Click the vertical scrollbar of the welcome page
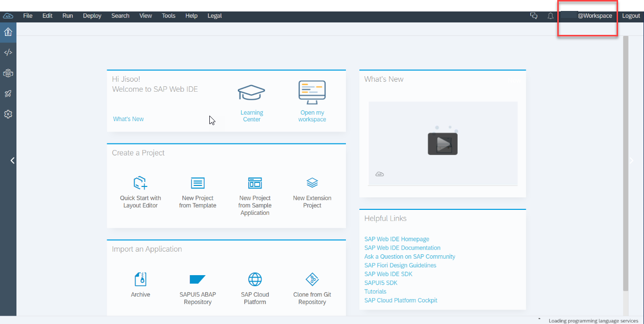644x324 pixels. pos(625,163)
